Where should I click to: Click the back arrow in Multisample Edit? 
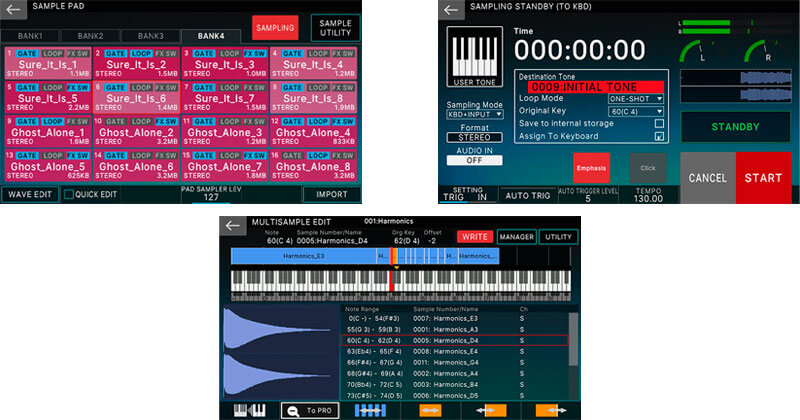pyautogui.click(x=233, y=226)
